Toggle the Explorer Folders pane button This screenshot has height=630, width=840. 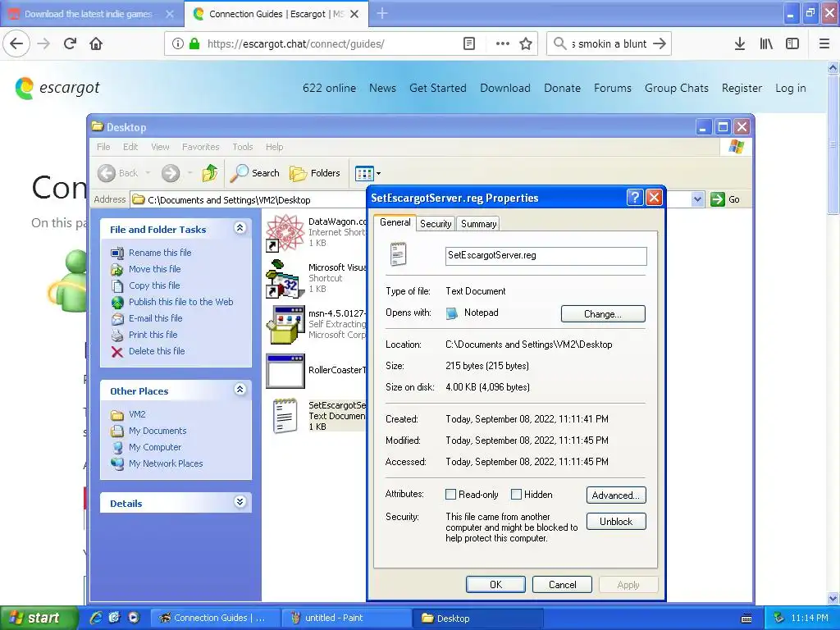[314, 173]
